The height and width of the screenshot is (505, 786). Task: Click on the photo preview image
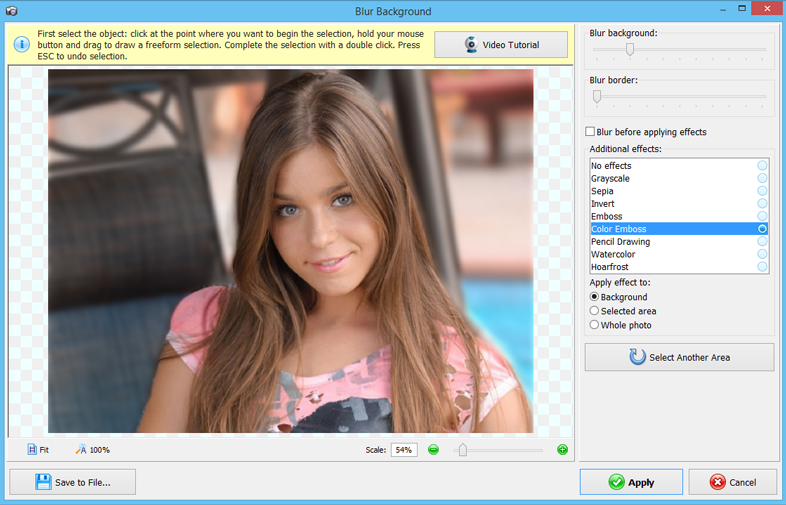[x=291, y=251]
